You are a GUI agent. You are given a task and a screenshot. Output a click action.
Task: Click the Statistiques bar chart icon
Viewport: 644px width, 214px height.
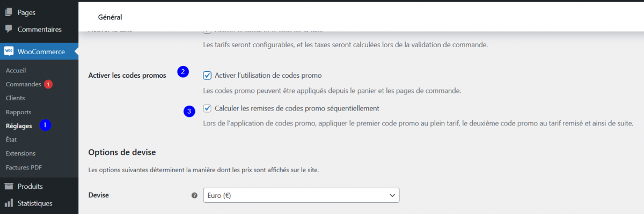tap(9, 203)
